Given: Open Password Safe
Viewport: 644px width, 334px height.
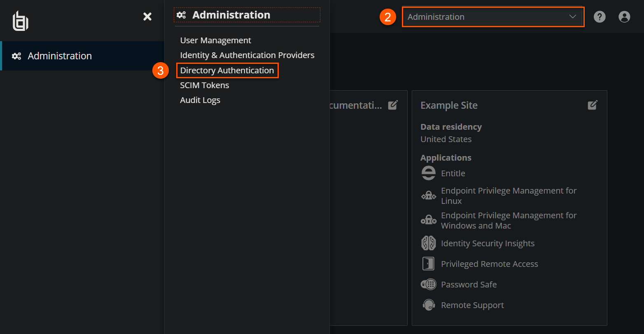Looking at the screenshot, I should 469,285.
